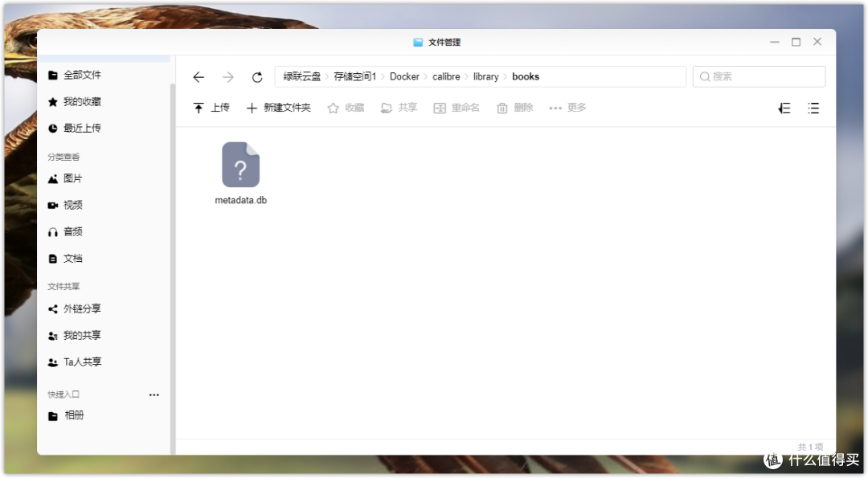The width and height of the screenshot is (868, 478).
Task: Select the metadata.db file icon
Action: coord(241,165)
